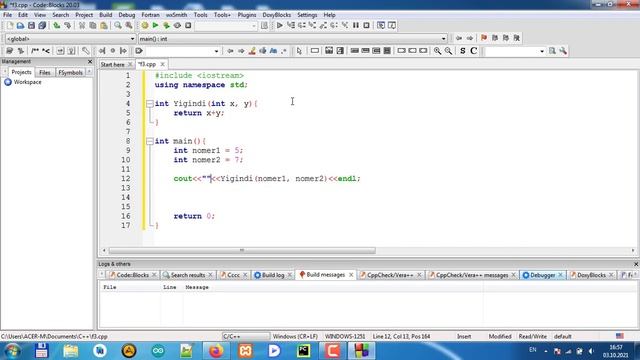
Task: Click the Replace toolbar icon
Action: pyautogui.click(x=129, y=26)
